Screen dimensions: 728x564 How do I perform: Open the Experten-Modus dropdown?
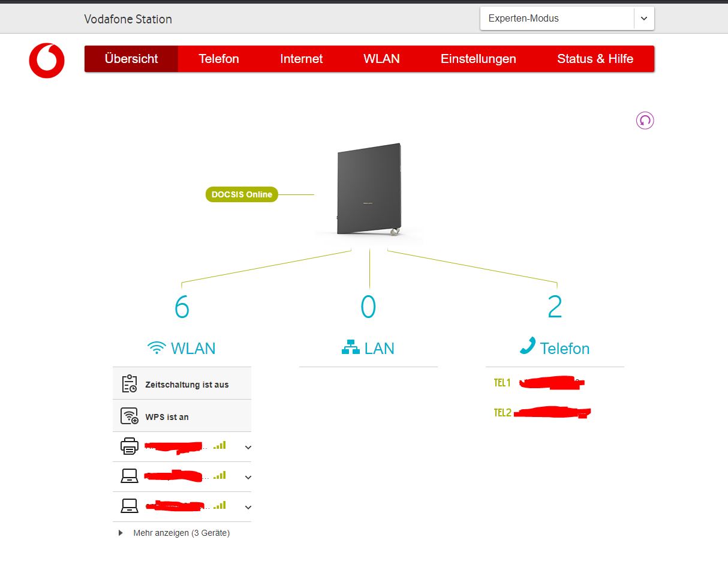(567, 19)
